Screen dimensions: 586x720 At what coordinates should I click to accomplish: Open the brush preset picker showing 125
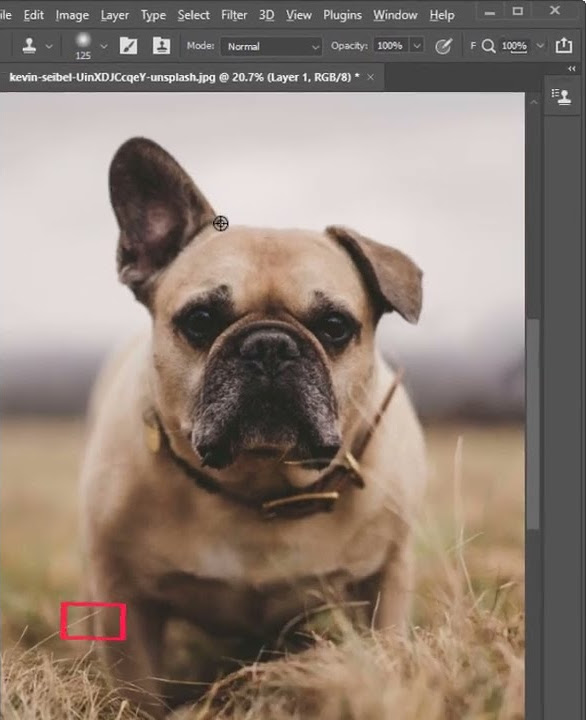(83, 46)
